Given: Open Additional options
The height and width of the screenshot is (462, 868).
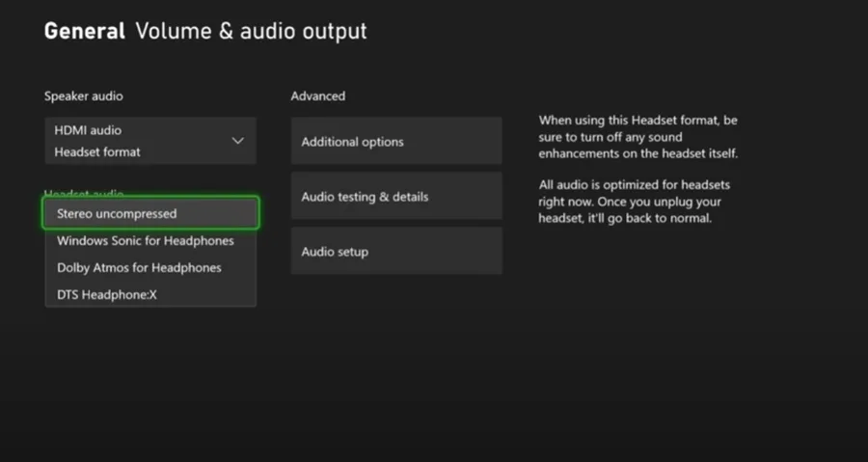Looking at the screenshot, I should tap(395, 142).
